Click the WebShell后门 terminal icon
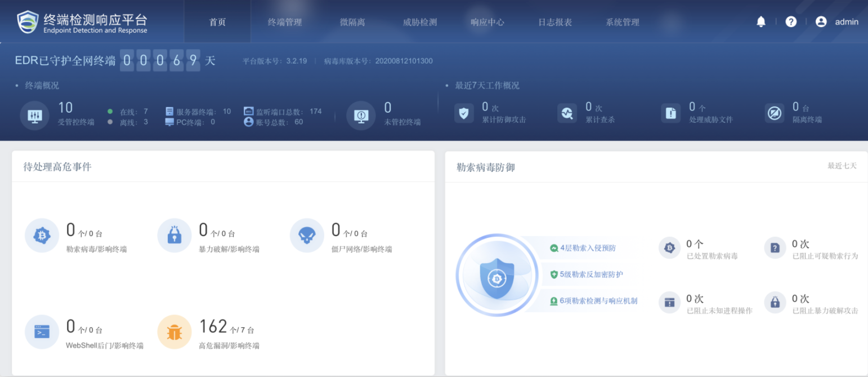The image size is (868, 377). [42, 332]
